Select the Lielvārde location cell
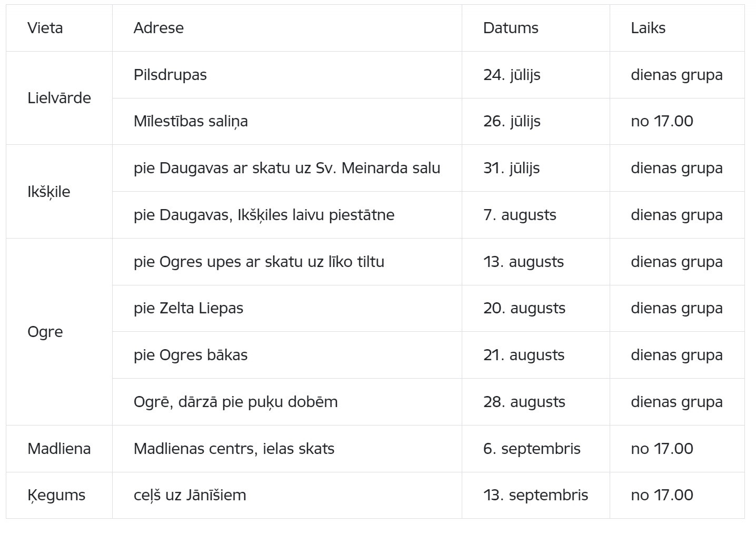The height and width of the screenshot is (534, 756). (59, 98)
